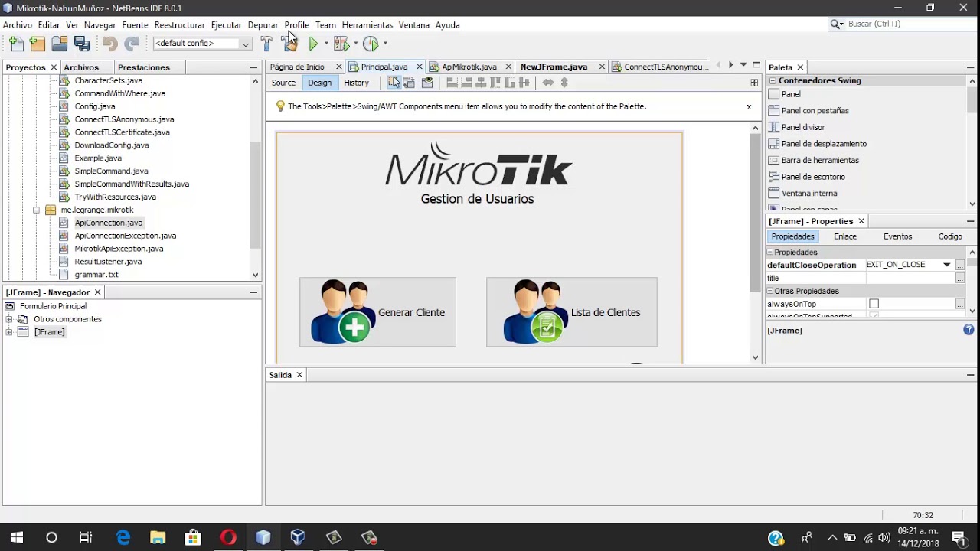This screenshot has width=980, height=551.
Task: Expand the [JFrame] navigator node
Action: click(x=9, y=332)
